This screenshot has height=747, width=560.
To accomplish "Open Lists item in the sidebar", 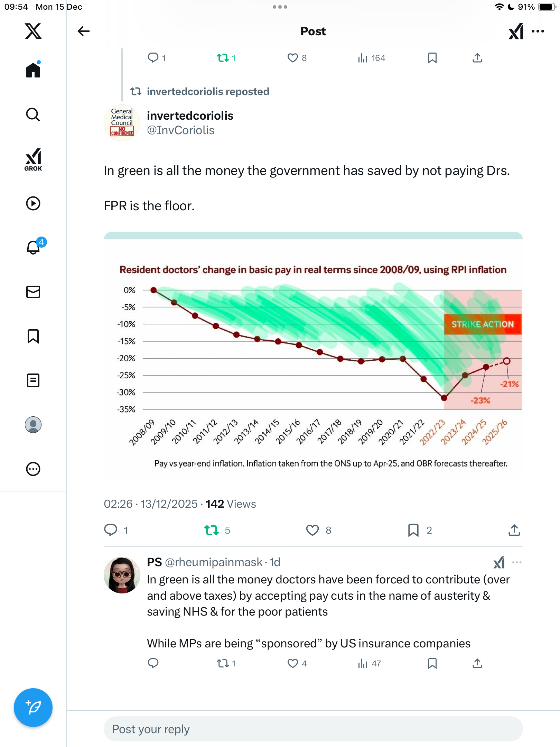I will pos(33,380).
